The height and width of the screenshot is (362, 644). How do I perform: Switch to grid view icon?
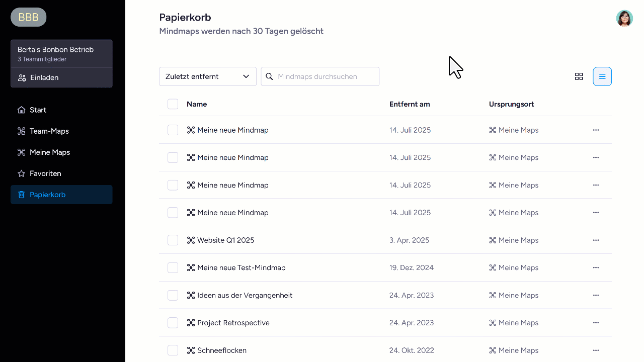click(579, 76)
